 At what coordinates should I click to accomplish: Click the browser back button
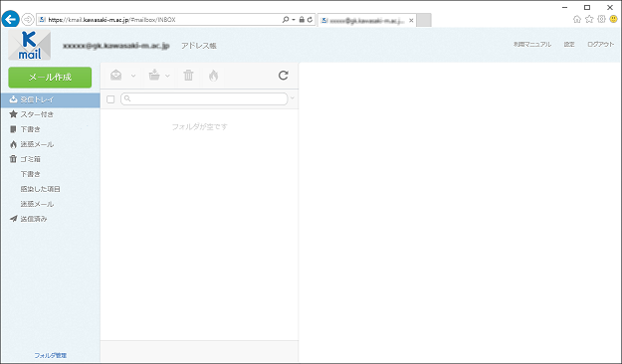click(x=10, y=19)
